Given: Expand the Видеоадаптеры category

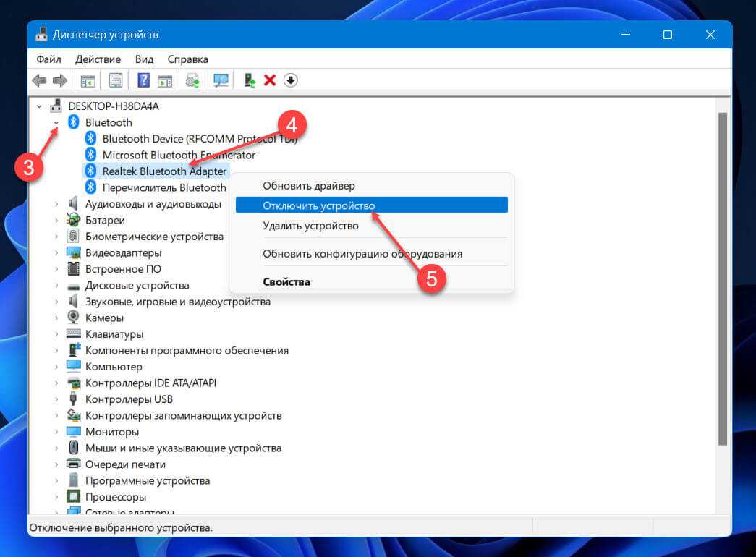Looking at the screenshot, I should tap(56, 252).
